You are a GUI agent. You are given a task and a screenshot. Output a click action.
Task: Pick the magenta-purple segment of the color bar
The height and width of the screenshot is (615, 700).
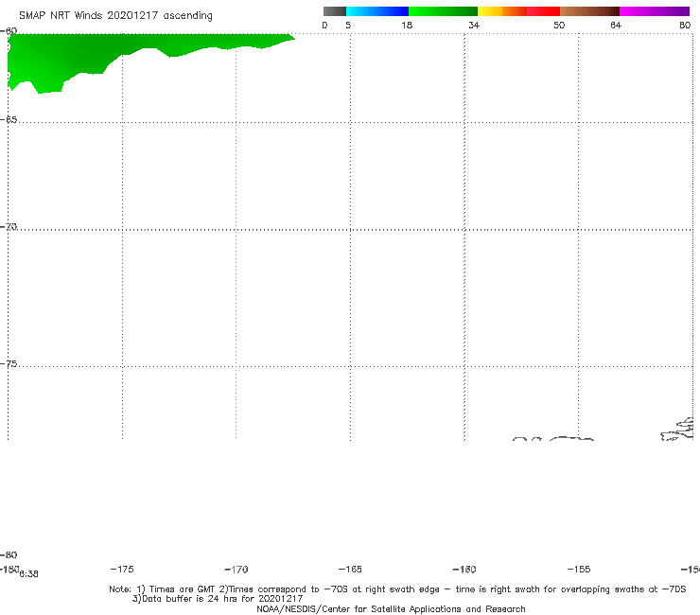point(655,11)
